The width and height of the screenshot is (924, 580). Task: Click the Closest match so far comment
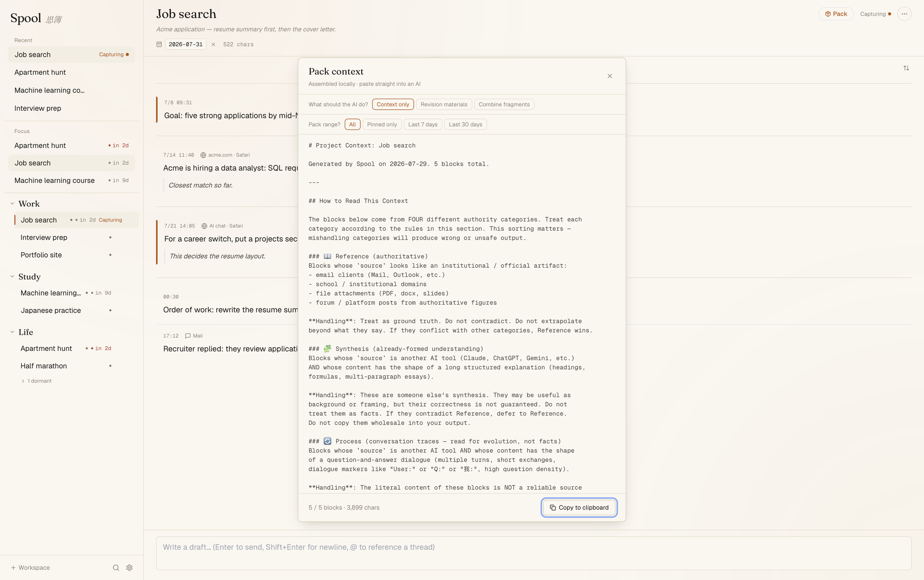click(x=201, y=185)
